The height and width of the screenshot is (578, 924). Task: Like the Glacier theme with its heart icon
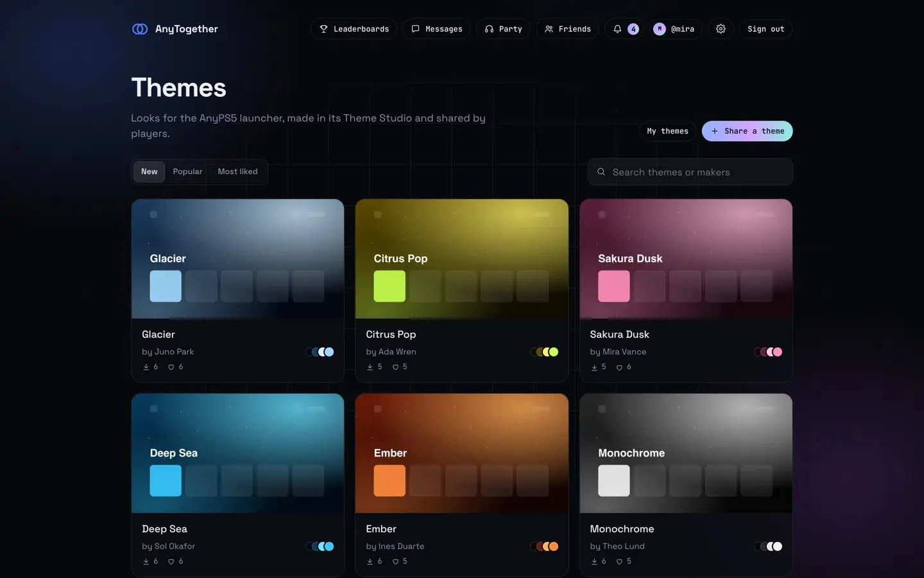point(171,367)
